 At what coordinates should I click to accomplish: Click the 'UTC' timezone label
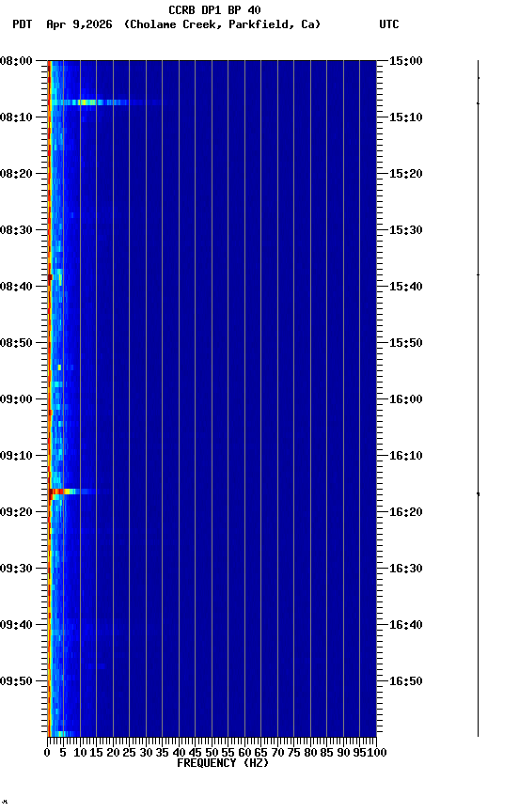tap(389, 24)
